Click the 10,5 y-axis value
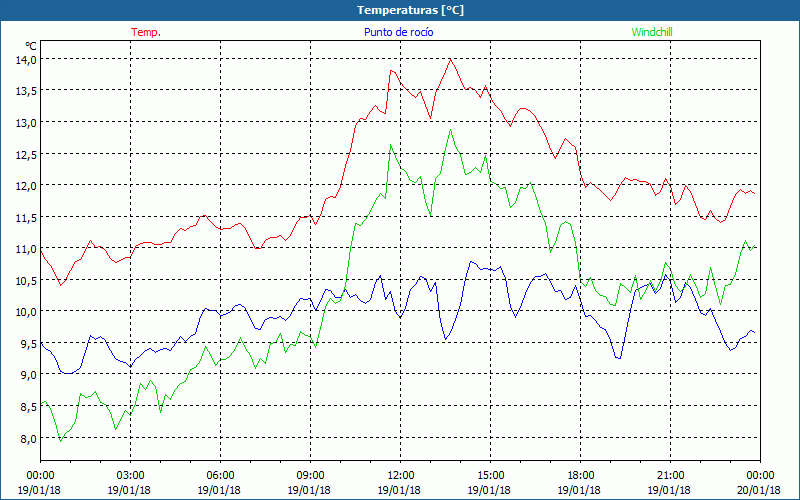 click(27, 280)
